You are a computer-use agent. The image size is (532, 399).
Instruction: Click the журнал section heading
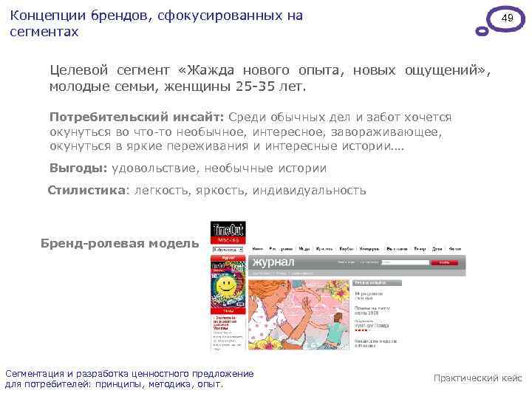point(273,262)
